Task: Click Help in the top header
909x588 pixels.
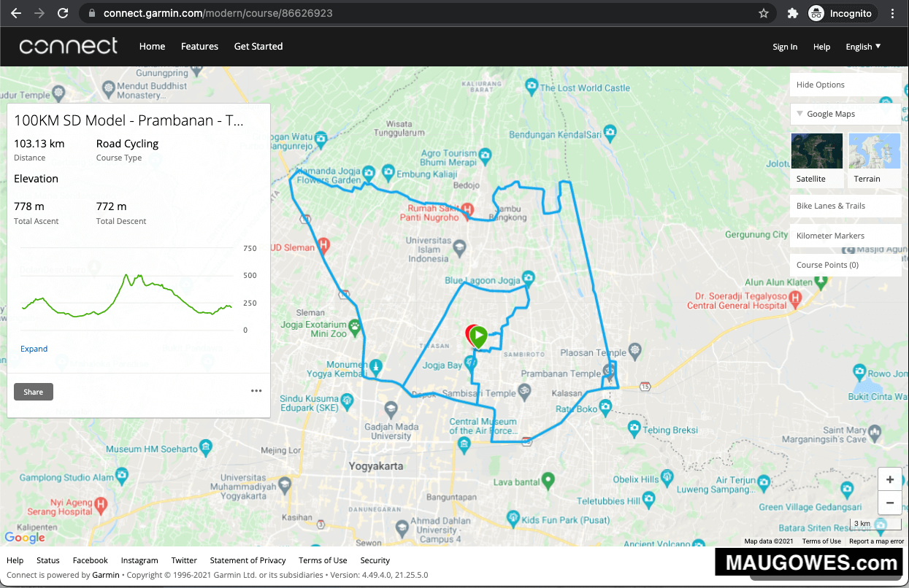Action: [x=821, y=47]
